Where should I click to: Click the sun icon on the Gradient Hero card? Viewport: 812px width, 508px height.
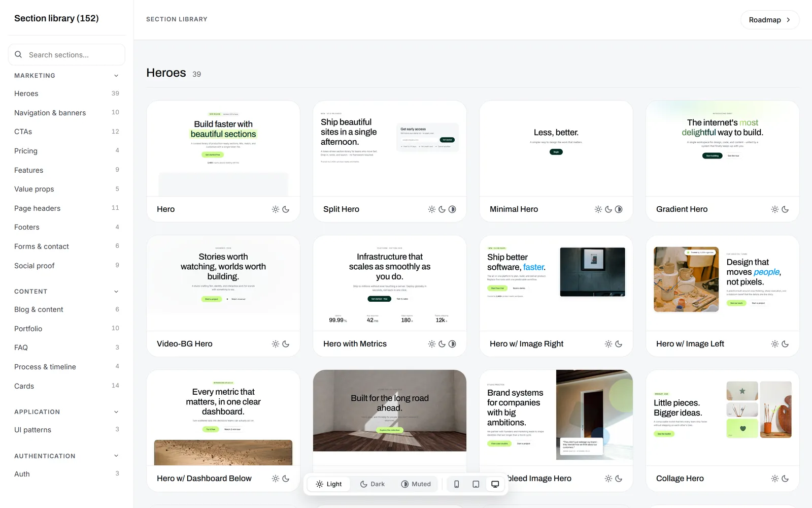775,209
